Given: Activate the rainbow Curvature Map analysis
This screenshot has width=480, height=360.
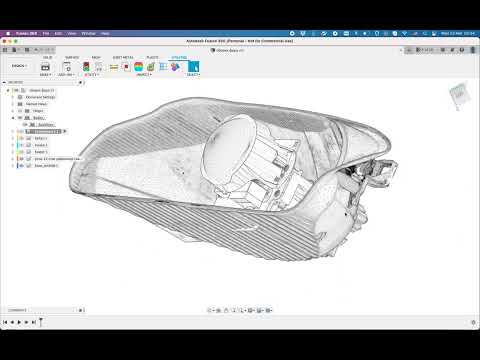Looking at the screenshot, I should (x=138, y=67).
